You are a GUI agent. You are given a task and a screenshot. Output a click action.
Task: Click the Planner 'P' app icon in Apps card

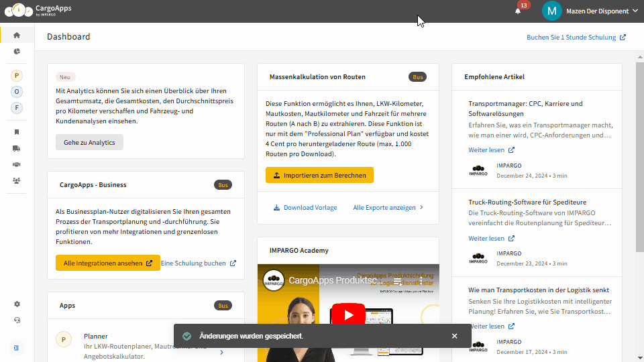point(64,339)
